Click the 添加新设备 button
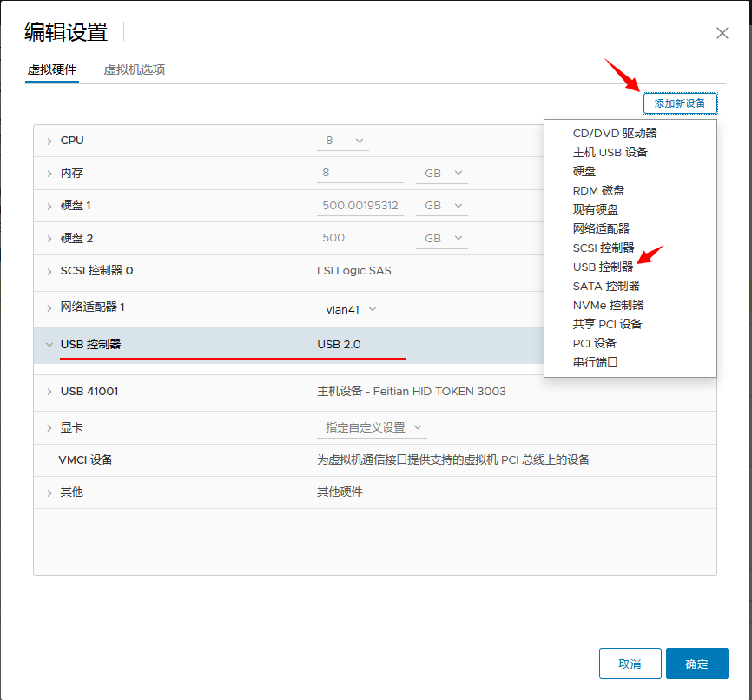Viewport: 752px width, 700px height. [679, 102]
